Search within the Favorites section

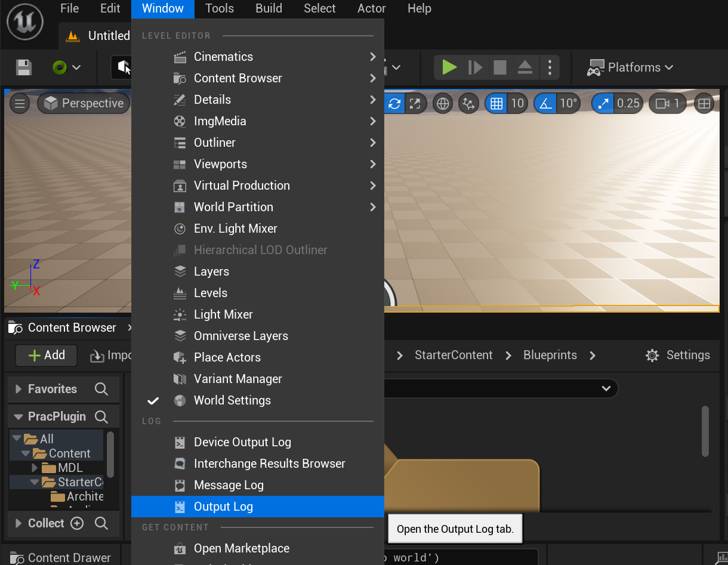[101, 389]
